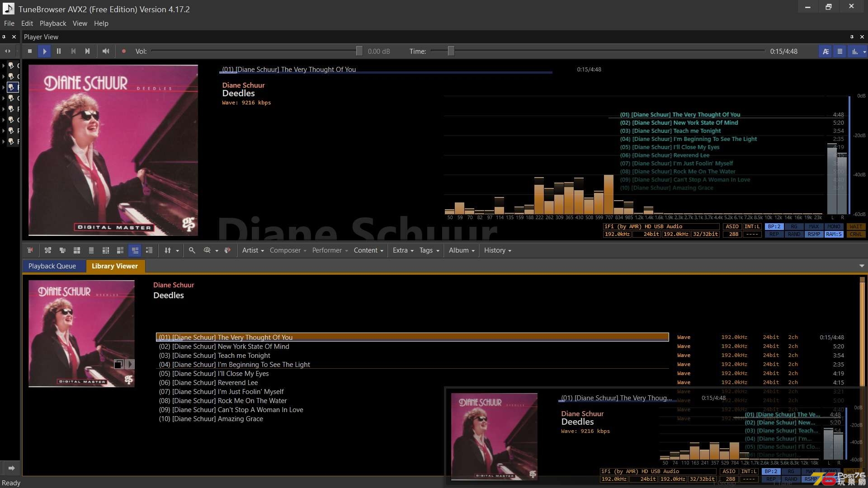The height and width of the screenshot is (488, 868).
Task: Click the time seek slider handle
Action: coord(451,52)
